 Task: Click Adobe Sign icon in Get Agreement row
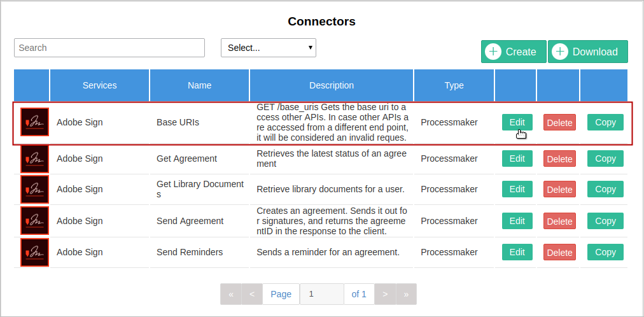click(x=34, y=158)
